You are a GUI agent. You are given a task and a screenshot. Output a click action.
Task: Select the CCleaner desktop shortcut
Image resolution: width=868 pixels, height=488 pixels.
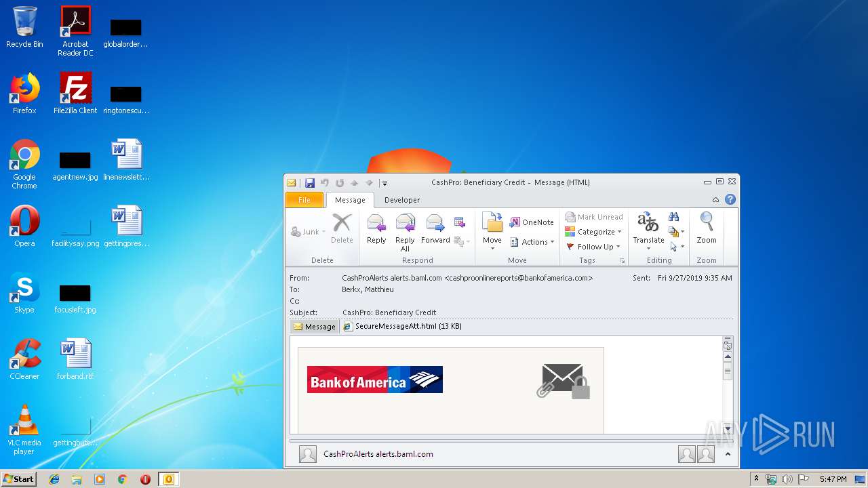(24, 359)
